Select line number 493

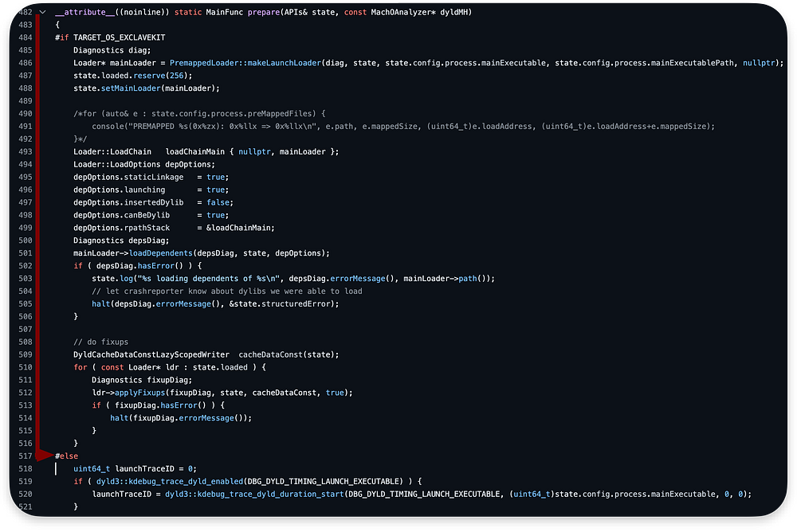[26, 152]
